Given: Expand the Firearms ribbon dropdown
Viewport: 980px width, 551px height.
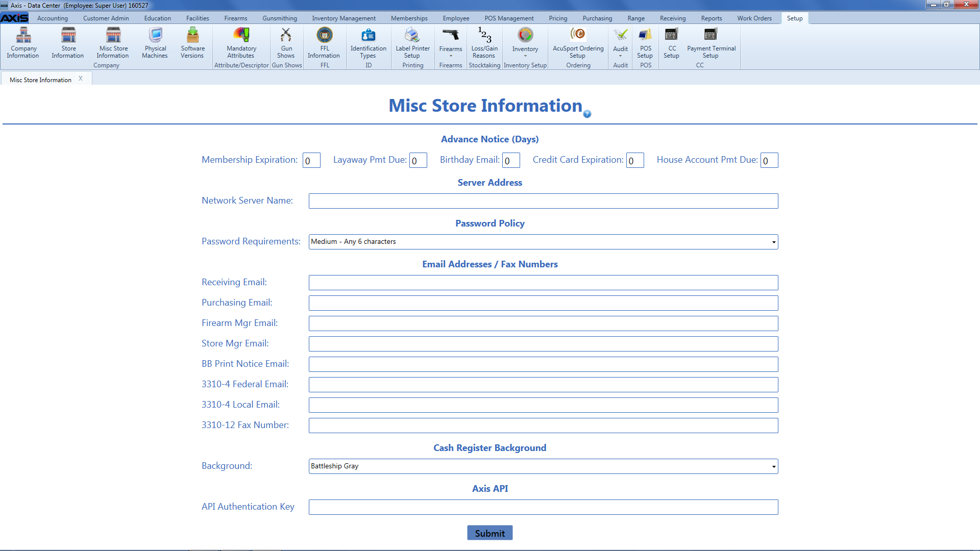Looking at the screenshot, I should click(451, 43).
